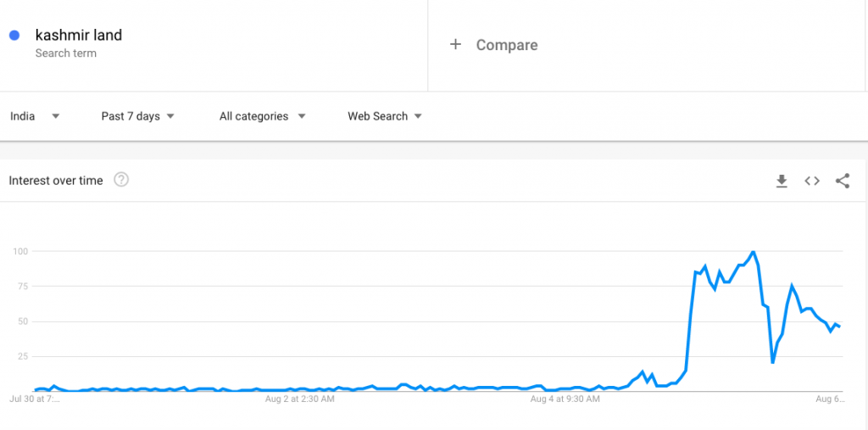Image resolution: width=868 pixels, height=430 pixels.
Task: Click the Aug 6 end axis label
Action: click(x=829, y=399)
